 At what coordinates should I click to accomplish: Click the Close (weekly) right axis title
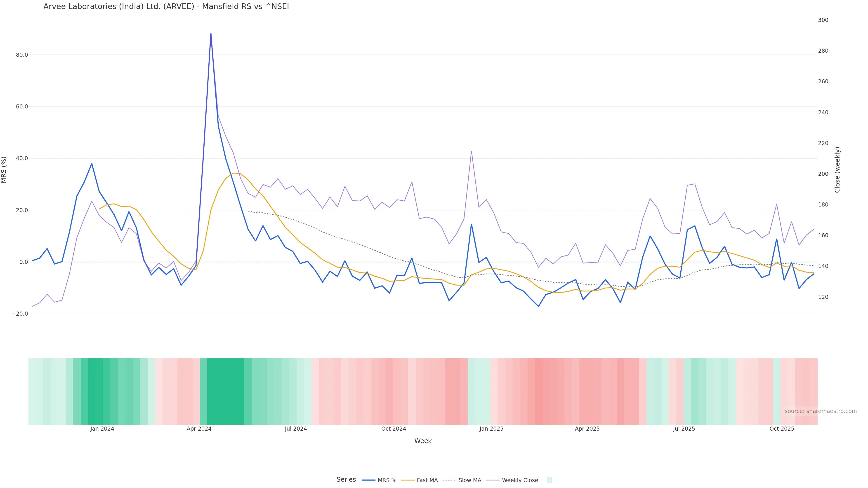(x=837, y=170)
